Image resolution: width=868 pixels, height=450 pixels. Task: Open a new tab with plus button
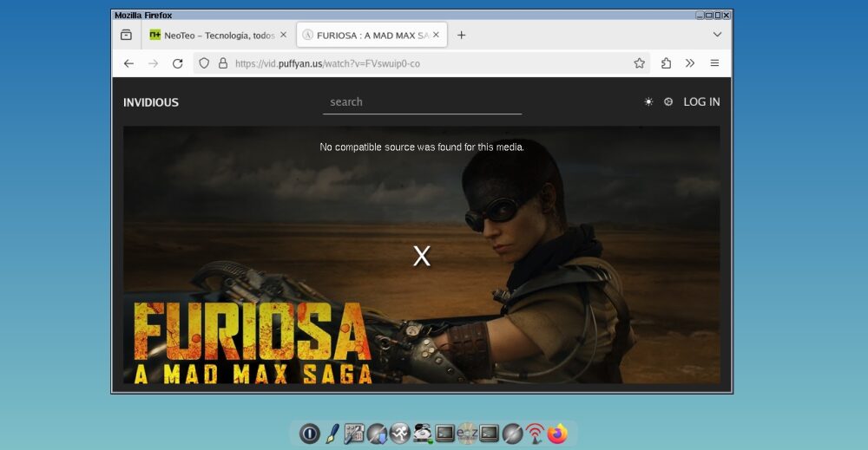[x=461, y=35]
